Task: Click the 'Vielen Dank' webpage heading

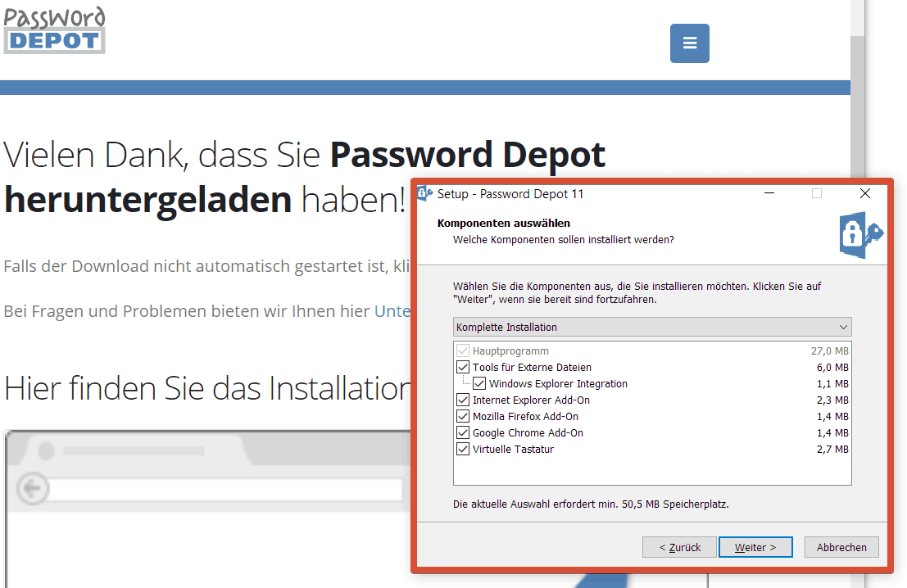Action: point(304,177)
